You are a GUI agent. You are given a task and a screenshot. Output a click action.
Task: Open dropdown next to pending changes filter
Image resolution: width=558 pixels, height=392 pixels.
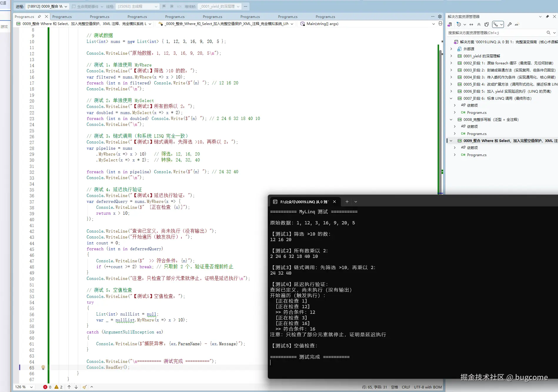465,24
